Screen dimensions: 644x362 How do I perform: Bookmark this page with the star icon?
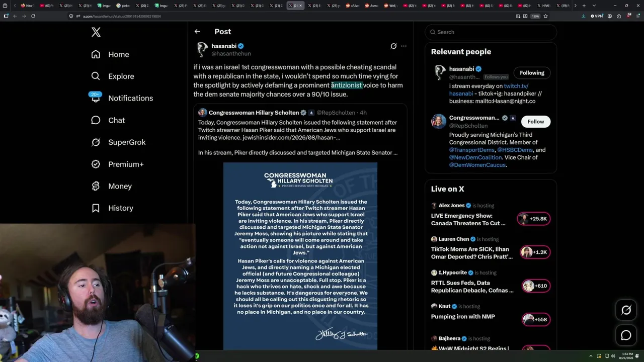coord(545,16)
